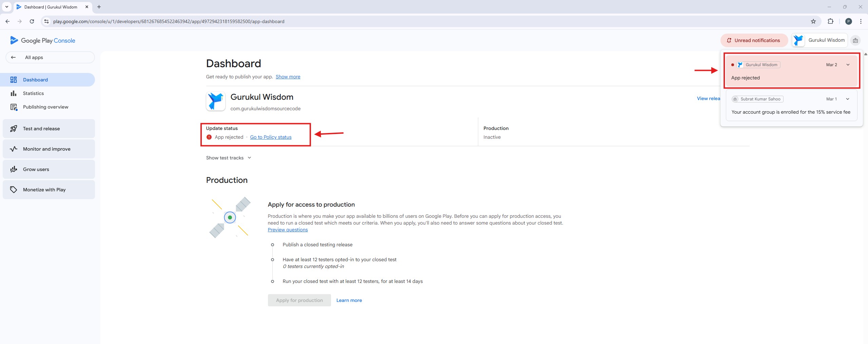The width and height of the screenshot is (868, 344).
Task: Open Publishing overview in the sidebar
Action: click(45, 107)
